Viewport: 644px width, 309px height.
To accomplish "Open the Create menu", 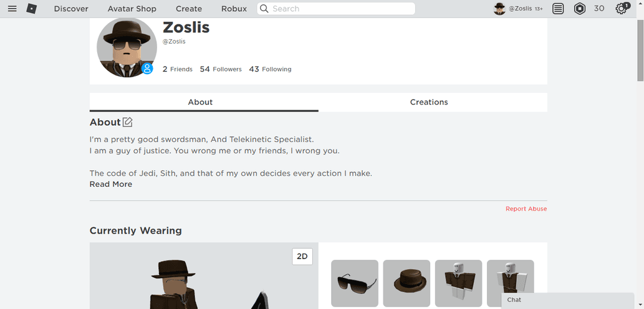I will [189, 9].
